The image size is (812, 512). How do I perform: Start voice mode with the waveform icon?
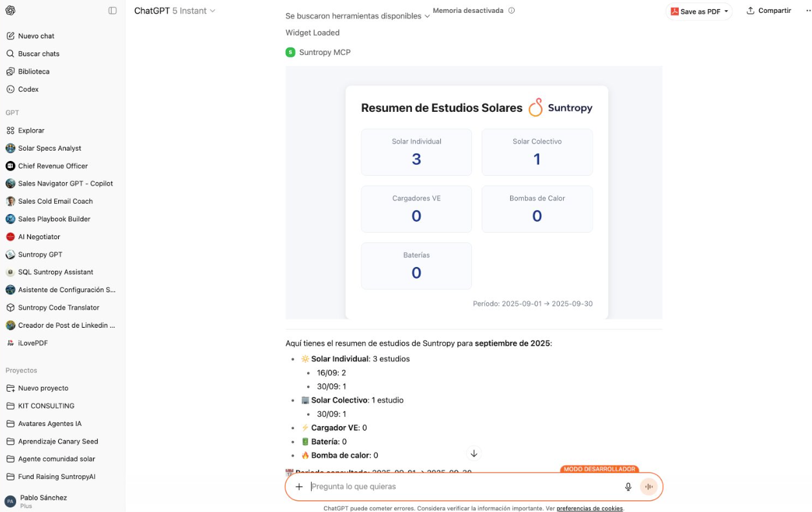tap(649, 486)
